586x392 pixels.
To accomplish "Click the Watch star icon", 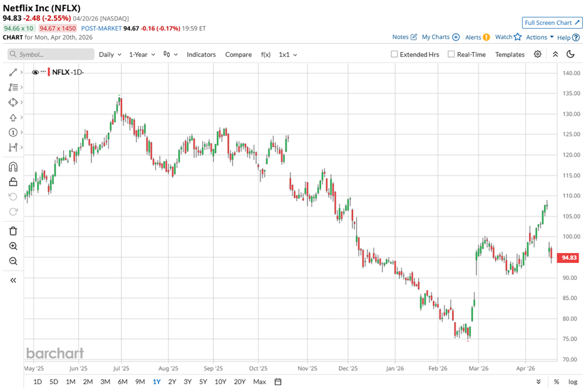I will 518,36.
